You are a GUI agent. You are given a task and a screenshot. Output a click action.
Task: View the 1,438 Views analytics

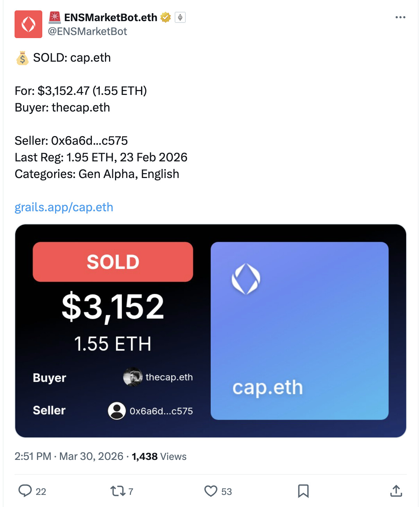click(x=159, y=456)
